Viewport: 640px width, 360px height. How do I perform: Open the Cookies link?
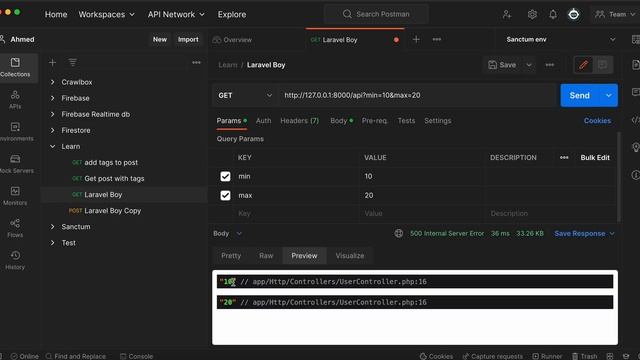click(x=597, y=121)
